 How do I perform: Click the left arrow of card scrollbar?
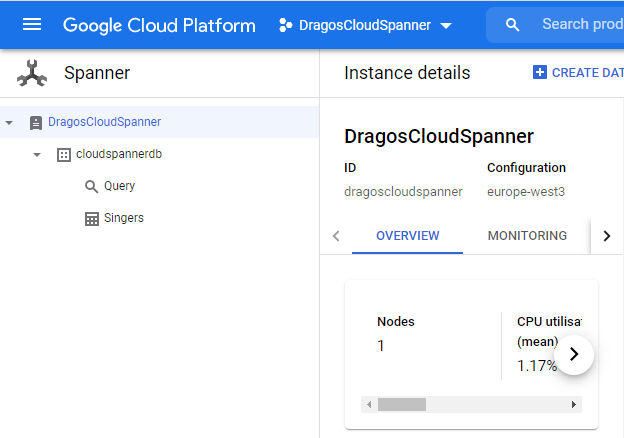coord(369,405)
